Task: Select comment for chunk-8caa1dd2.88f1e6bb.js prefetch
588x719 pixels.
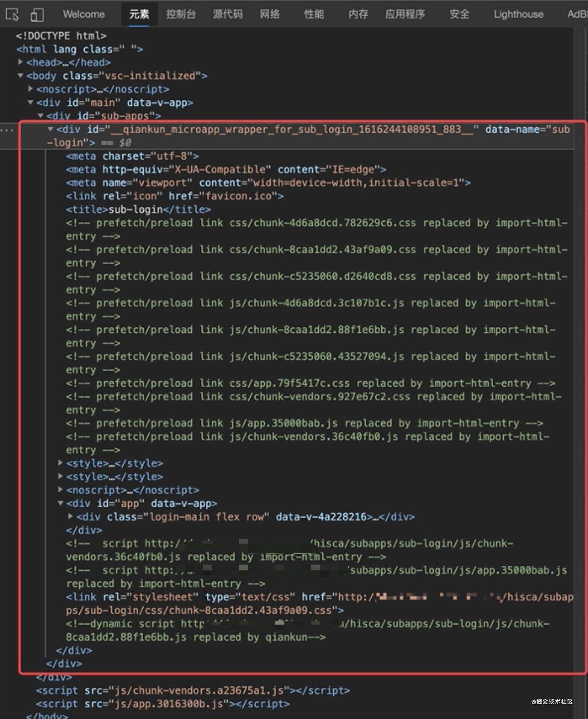Action: tap(311, 337)
